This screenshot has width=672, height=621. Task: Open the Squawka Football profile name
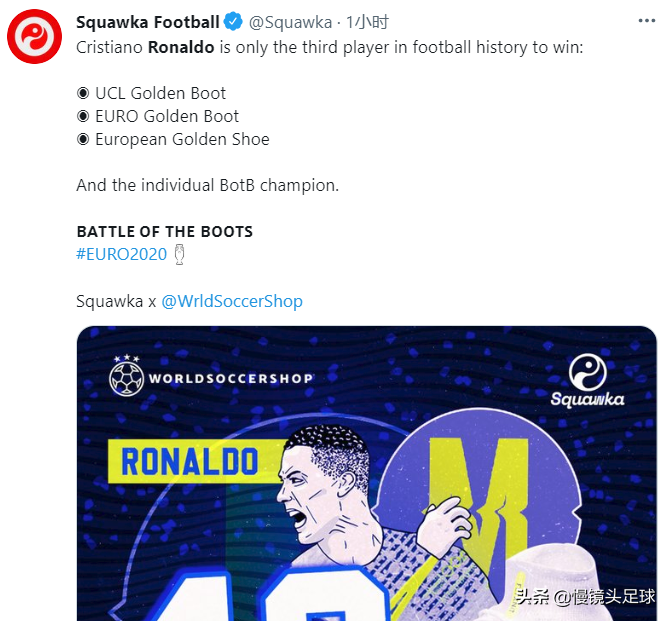click(148, 22)
